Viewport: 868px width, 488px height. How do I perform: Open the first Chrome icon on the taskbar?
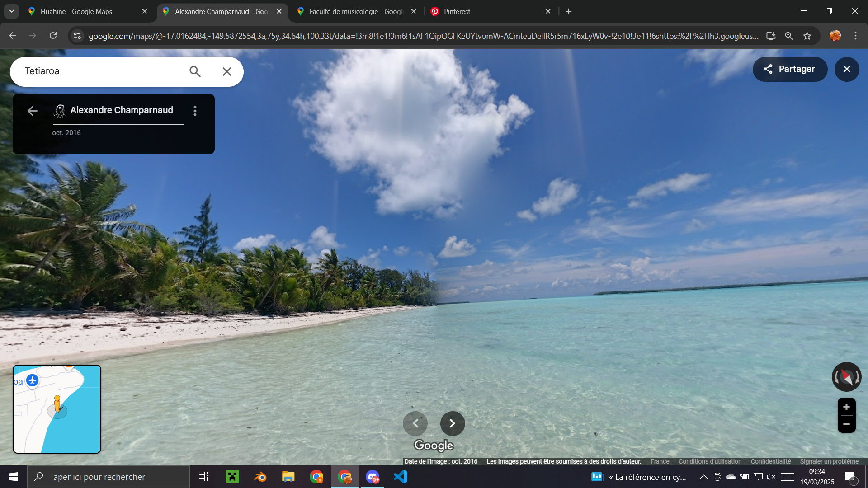(316, 477)
